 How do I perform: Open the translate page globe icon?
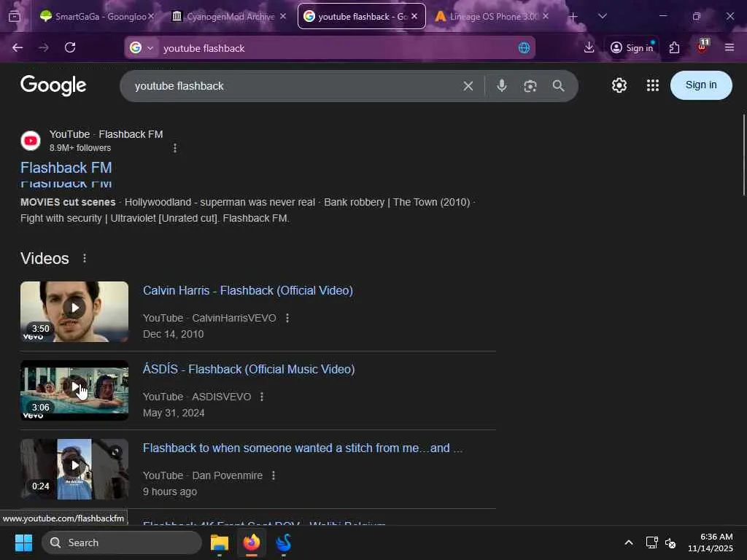524,47
